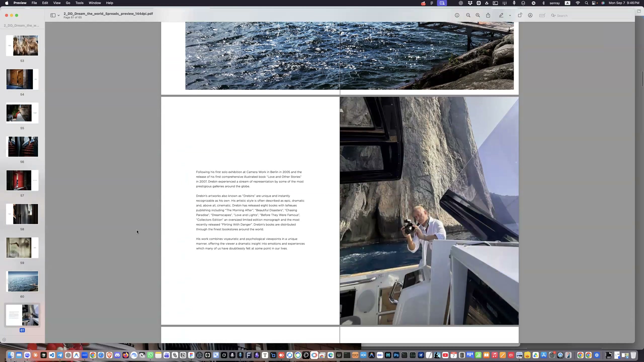Click the Rotate page icon
Viewport: 644px width, 362px height.
point(520,15)
